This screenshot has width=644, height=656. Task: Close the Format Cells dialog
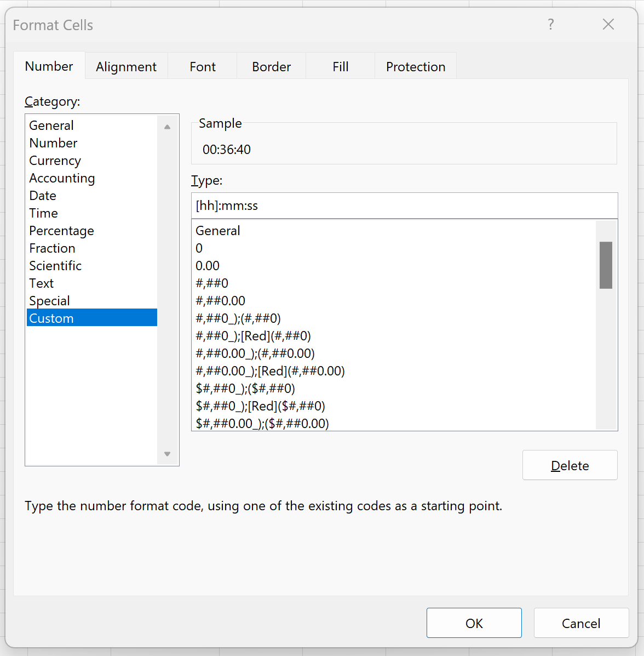tap(608, 24)
